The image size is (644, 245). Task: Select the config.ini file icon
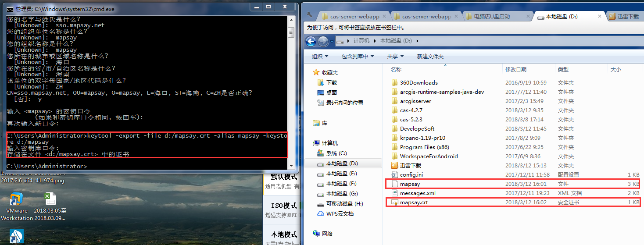394,174
